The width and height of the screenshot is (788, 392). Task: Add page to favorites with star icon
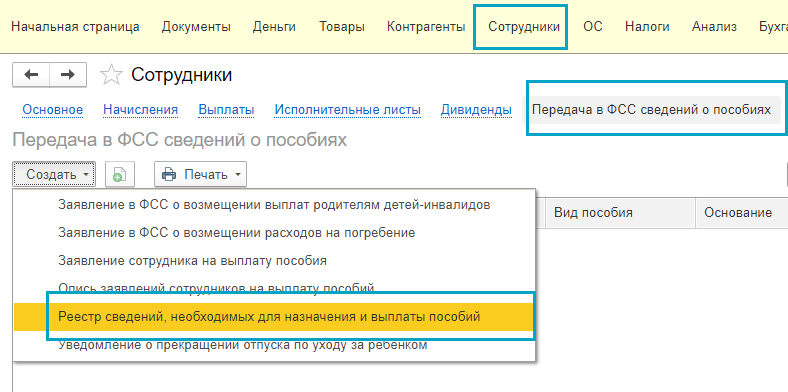(111, 75)
